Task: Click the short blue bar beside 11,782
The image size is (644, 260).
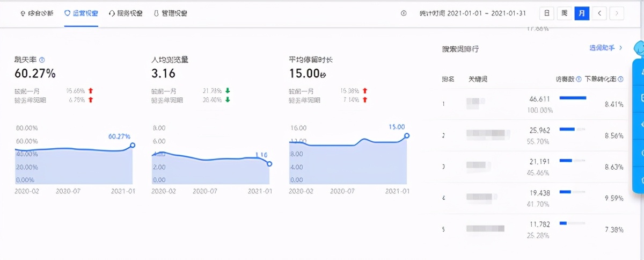Action: click(x=563, y=222)
